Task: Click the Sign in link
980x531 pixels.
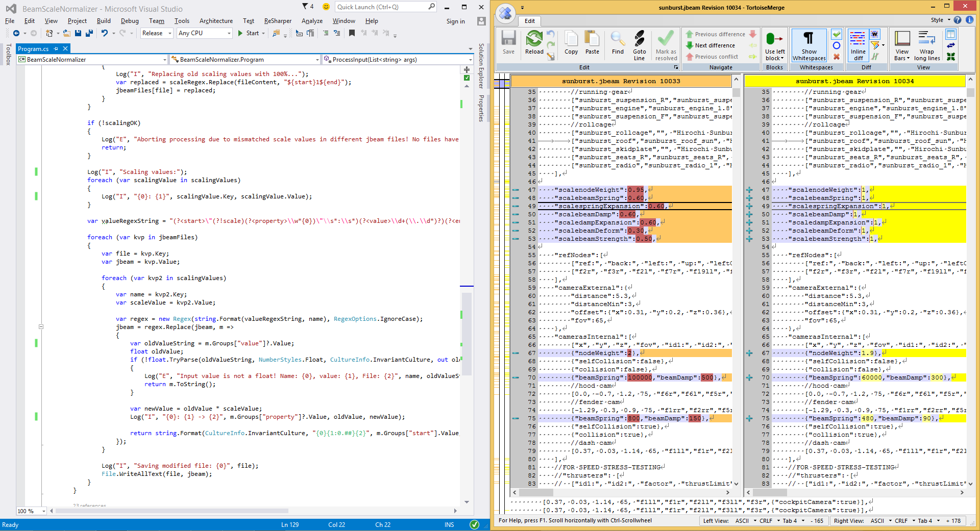Action: pyautogui.click(x=455, y=21)
